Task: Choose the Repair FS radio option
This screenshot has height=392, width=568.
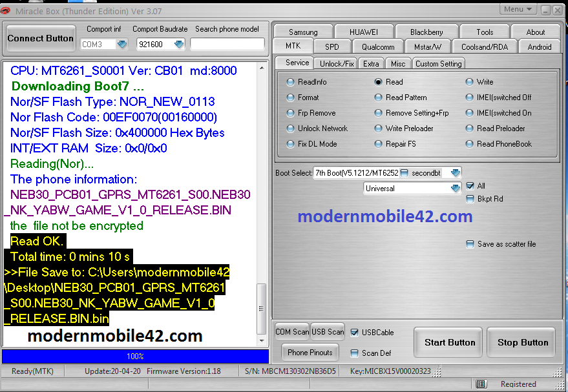Action: 378,144
